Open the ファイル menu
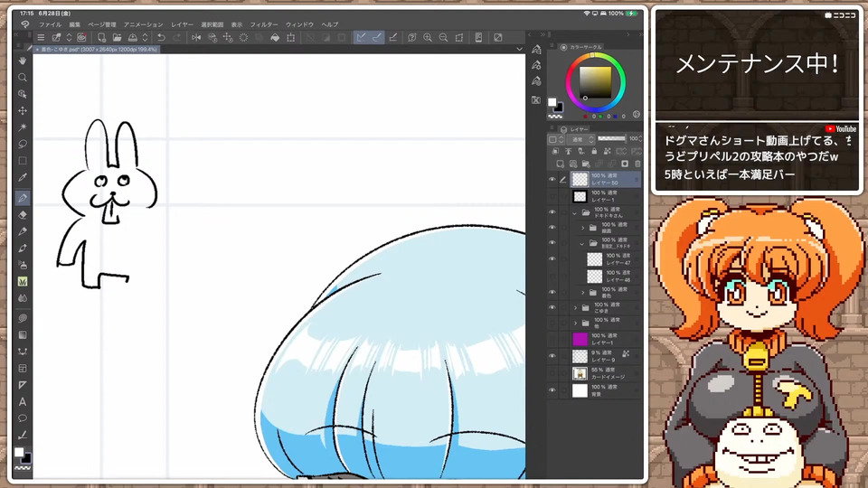Viewport: 868px width, 488px height. [x=50, y=25]
